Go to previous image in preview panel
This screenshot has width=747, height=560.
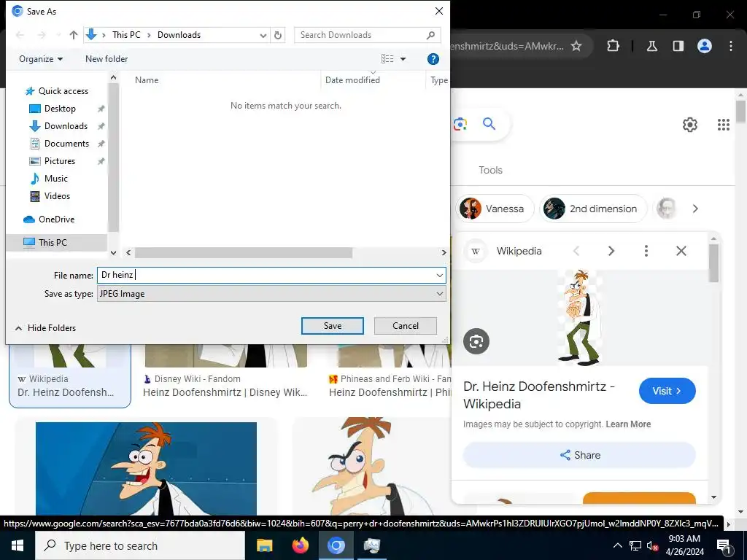[576, 251]
